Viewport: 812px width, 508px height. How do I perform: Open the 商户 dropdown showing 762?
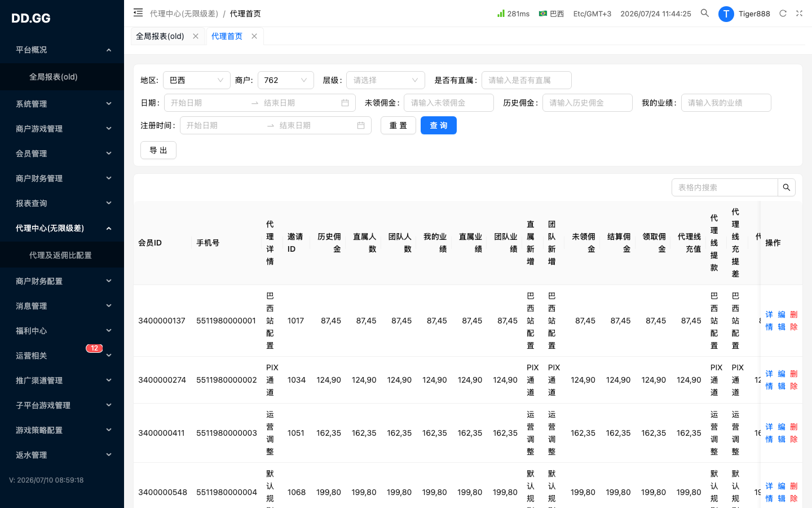coord(286,80)
